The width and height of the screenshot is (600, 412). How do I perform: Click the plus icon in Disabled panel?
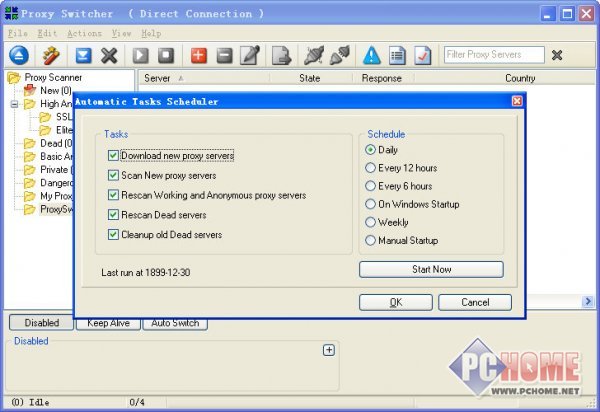pos(329,350)
